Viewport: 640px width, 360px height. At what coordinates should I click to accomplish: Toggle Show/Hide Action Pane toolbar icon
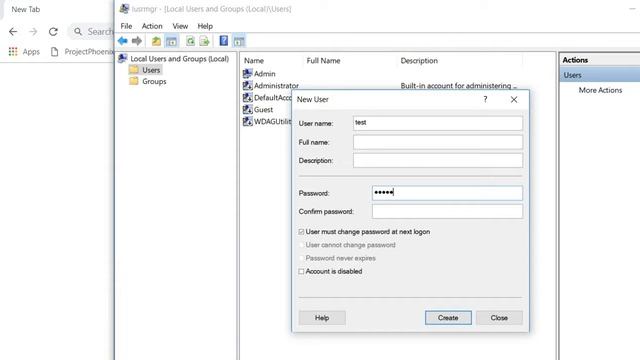tap(239, 41)
